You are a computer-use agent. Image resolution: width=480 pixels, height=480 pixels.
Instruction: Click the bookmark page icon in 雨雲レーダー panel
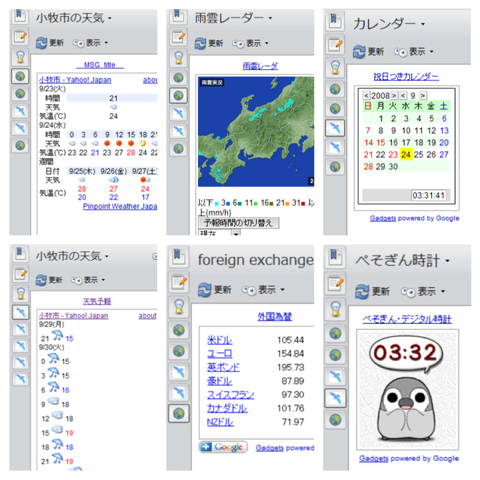[178, 16]
